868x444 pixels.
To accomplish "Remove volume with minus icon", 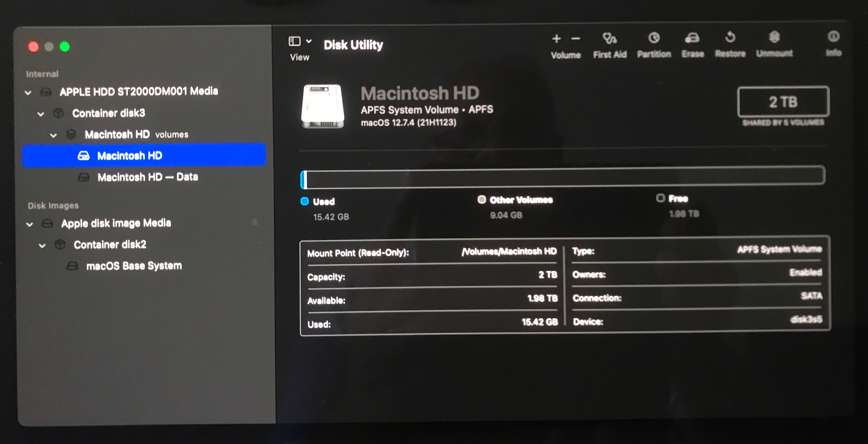I will click(x=575, y=39).
